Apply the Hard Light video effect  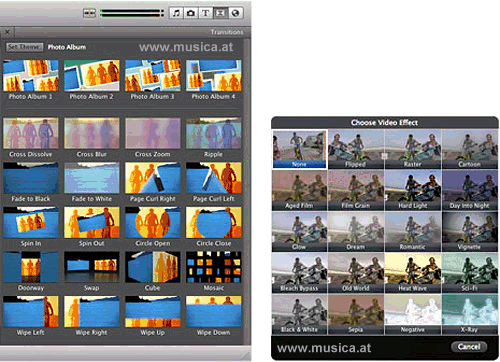(413, 190)
